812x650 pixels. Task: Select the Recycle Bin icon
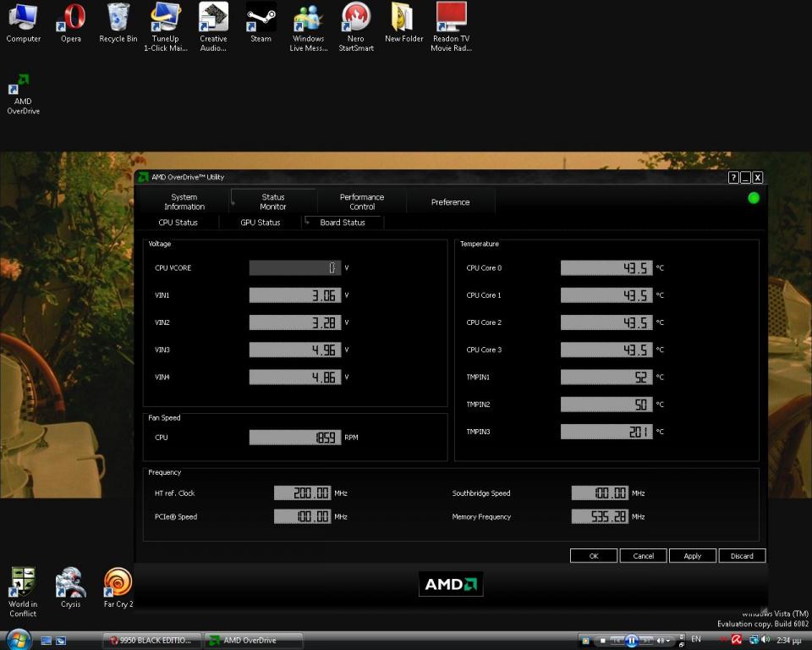(118, 22)
